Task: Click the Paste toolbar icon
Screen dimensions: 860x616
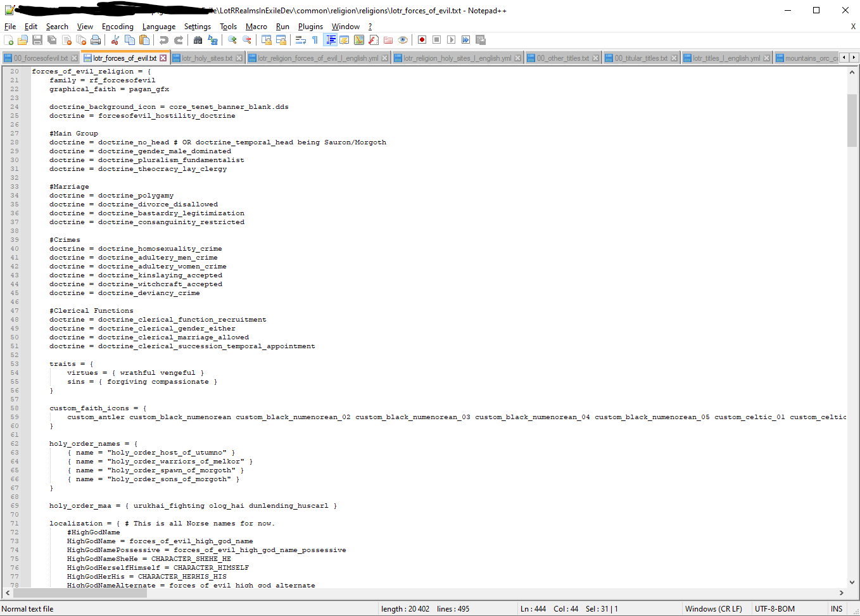Action: coord(144,40)
